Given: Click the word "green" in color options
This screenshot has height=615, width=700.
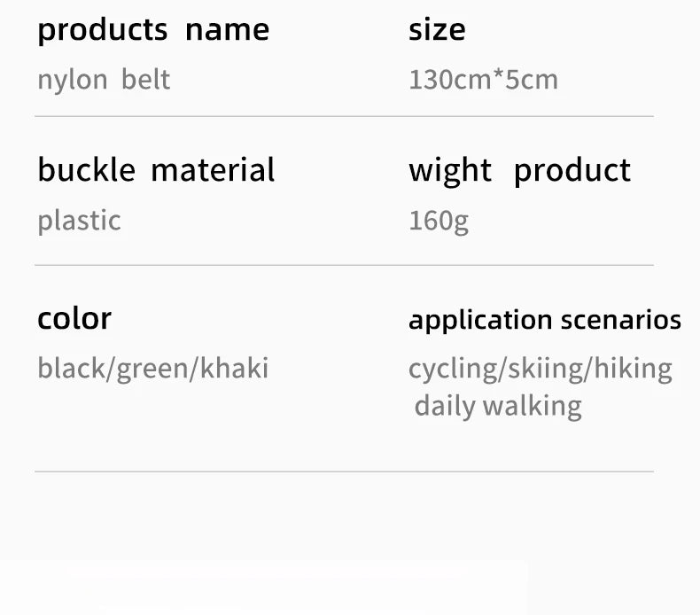Looking at the screenshot, I should click(153, 369).
